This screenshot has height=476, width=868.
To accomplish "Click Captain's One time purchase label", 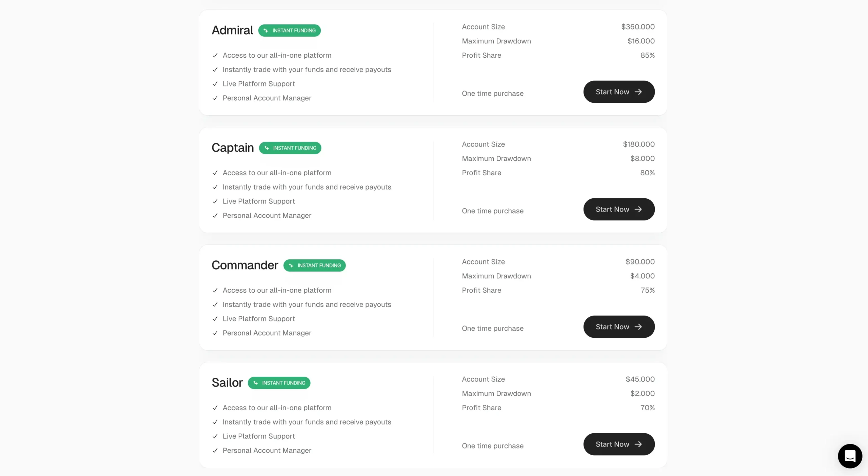I will [x=492, y=211].
